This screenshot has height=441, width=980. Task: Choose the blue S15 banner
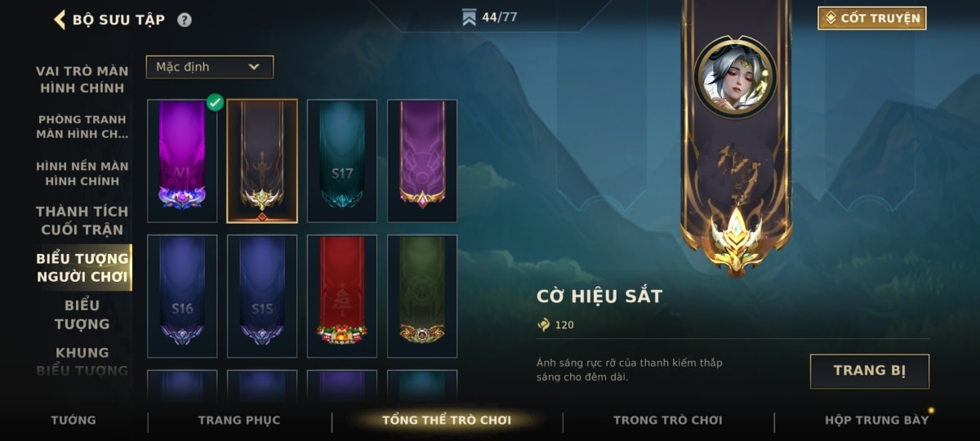coord(262,296)
